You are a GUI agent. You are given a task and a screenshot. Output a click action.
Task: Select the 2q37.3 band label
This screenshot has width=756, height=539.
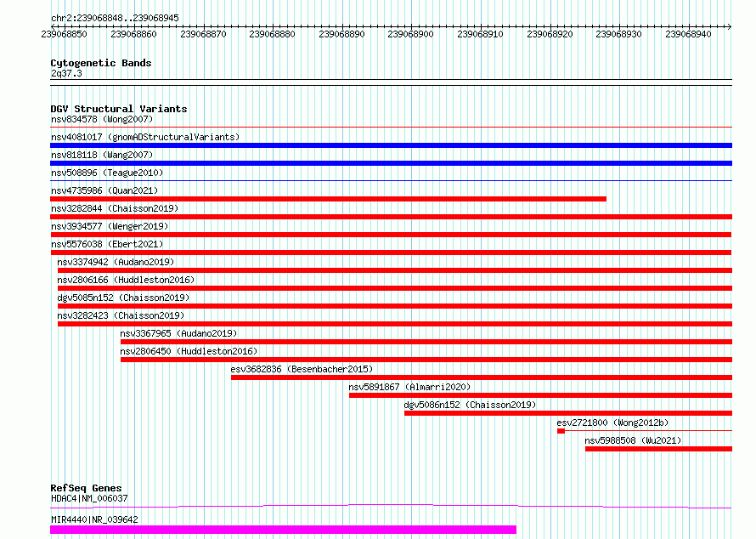[x=66, y=74]
